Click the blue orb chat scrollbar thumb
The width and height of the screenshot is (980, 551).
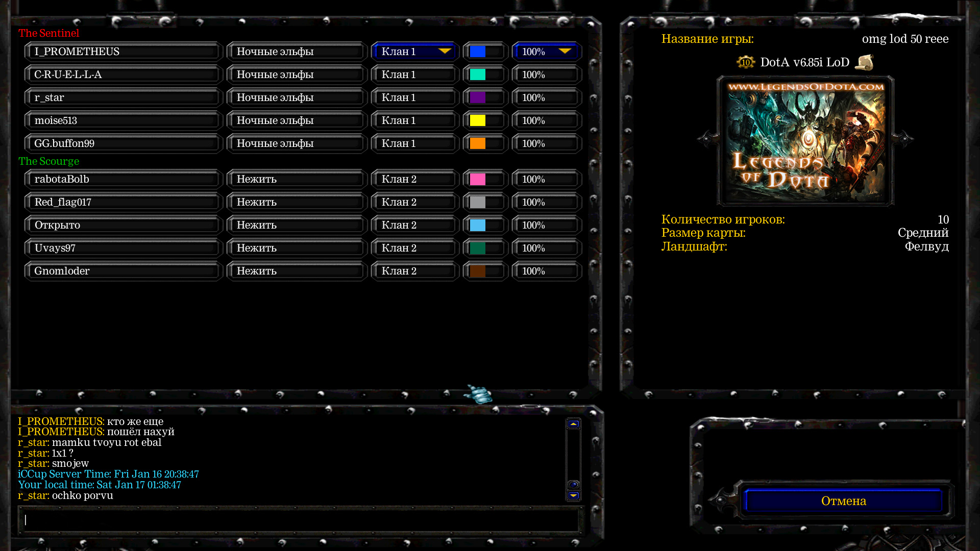[x=573, y=485]
